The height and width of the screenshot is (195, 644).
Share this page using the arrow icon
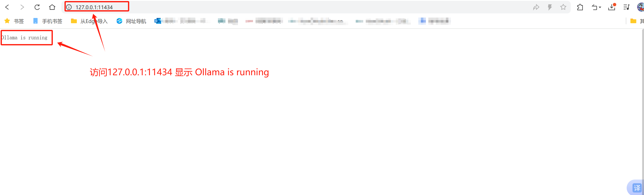pos(536,7)
